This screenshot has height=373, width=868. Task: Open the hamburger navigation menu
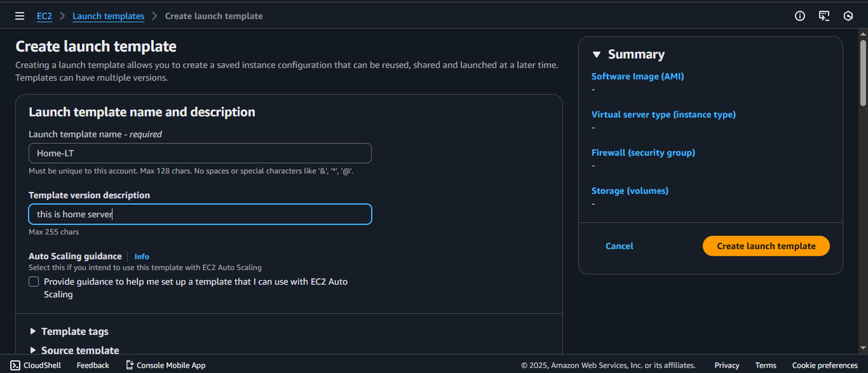[x=20, y=16]
